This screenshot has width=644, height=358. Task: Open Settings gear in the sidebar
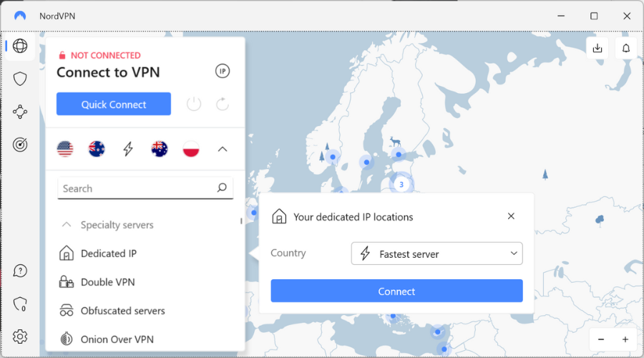point(20,337)
